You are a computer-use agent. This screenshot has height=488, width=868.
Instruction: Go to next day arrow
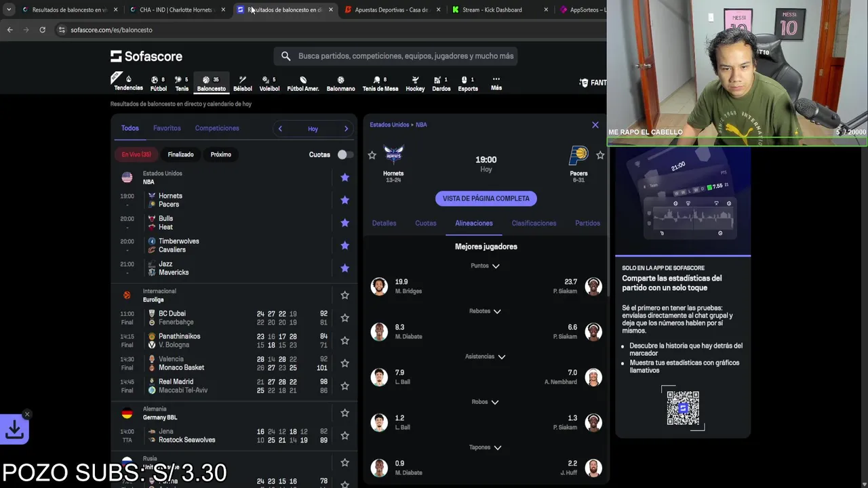(346, 129)
